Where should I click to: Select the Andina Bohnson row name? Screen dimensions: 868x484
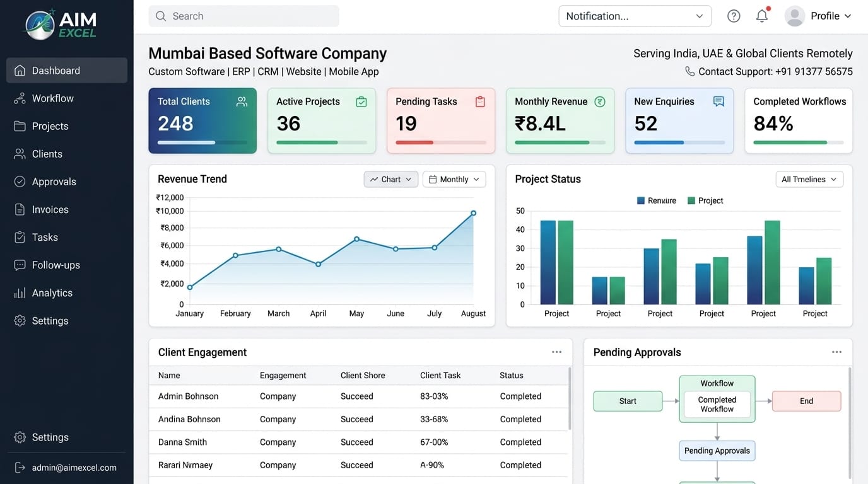point(189,419)
